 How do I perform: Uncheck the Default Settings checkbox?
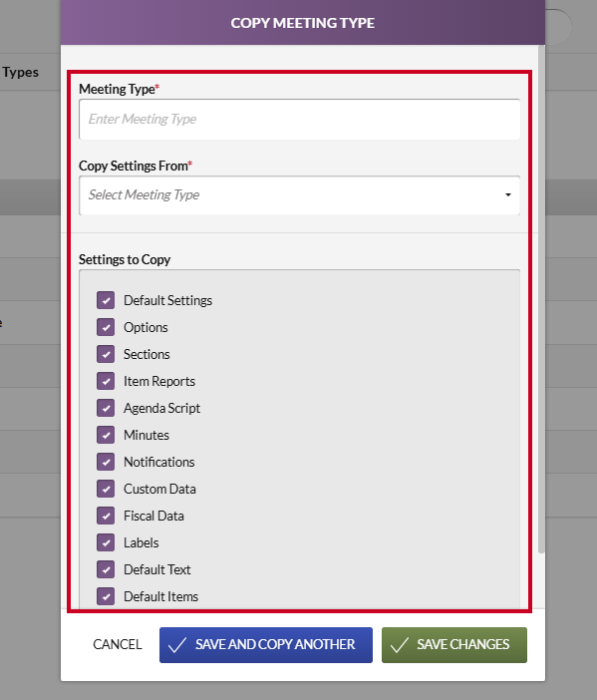click(x=106, y=300)
